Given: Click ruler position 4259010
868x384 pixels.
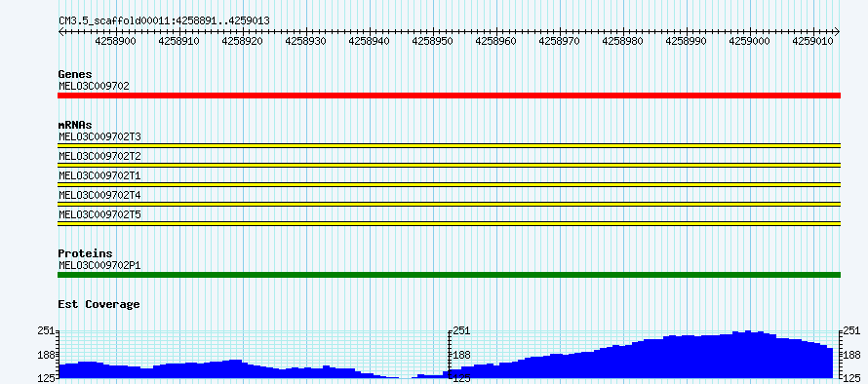Looking at the screenshot, I should click(x=813, y=41).
